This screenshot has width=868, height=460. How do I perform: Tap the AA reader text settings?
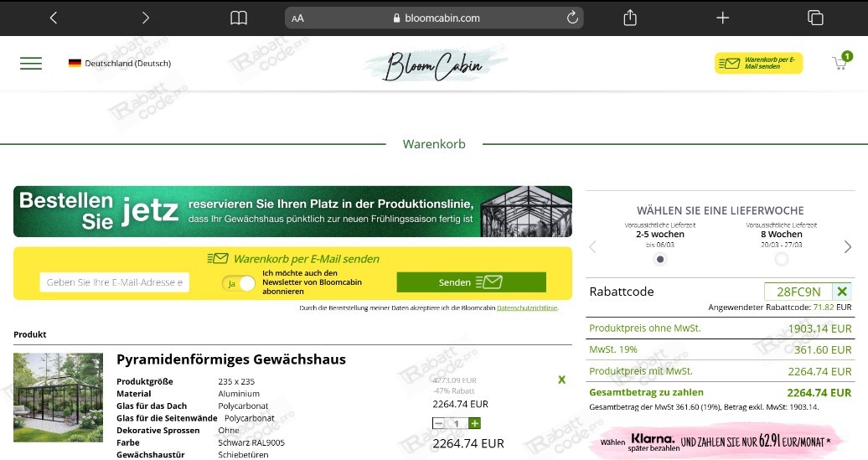297,18
